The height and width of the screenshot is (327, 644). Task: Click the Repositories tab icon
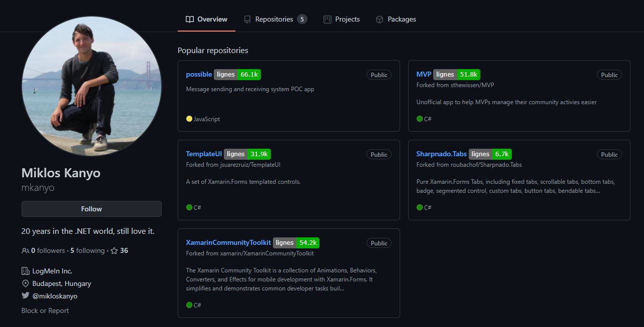pos(247,20)
